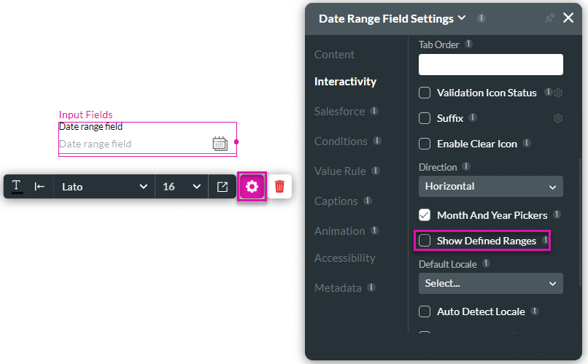This screenshot has width=588, height=364.
Task: Open the Lato font family dropdown
Action: [x=104, y=187]
